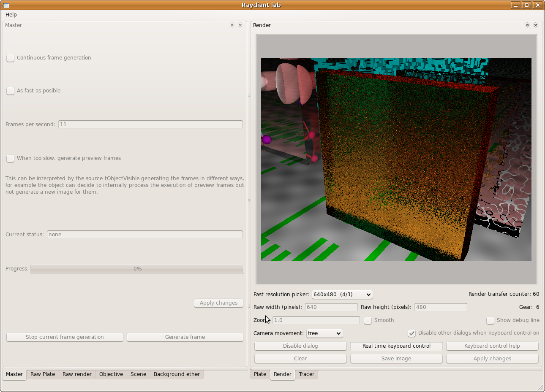
Task: Switch to the Background ether tab
Action: click(177, 374)
